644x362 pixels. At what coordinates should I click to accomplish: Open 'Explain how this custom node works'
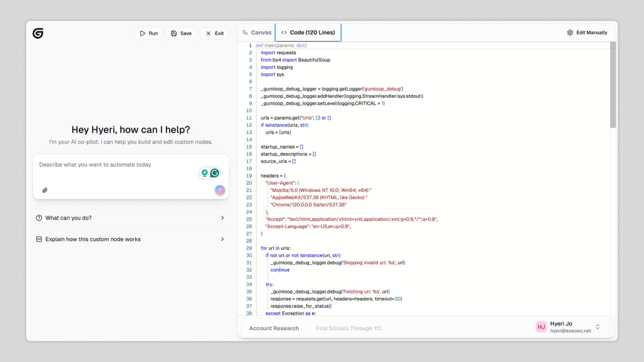[130, 239]
